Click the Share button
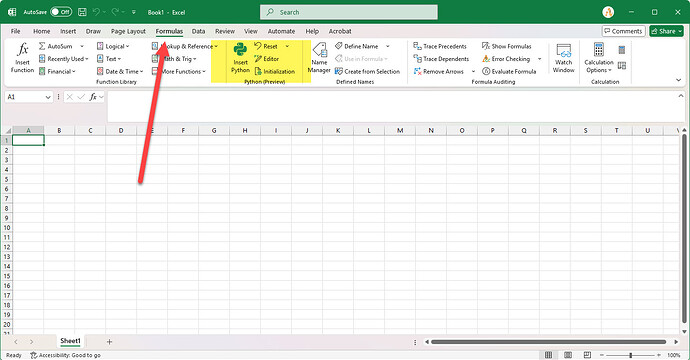 [x=666, y=31]
